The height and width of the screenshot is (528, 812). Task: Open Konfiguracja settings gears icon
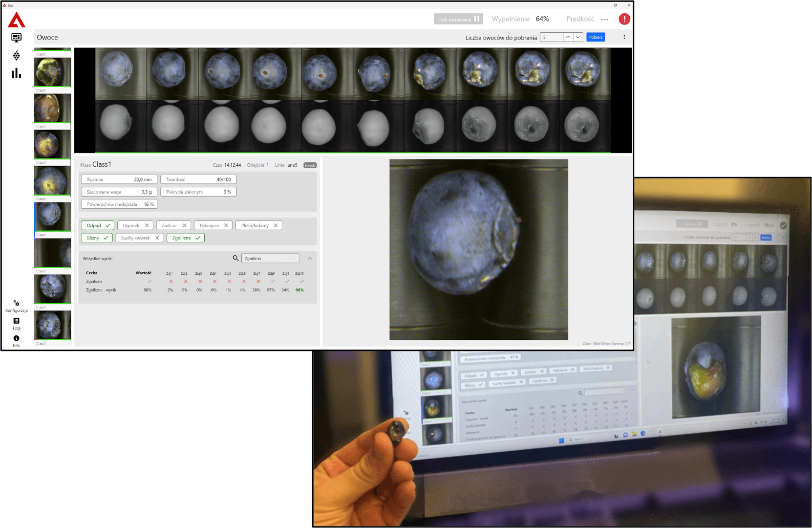[16, 304]
